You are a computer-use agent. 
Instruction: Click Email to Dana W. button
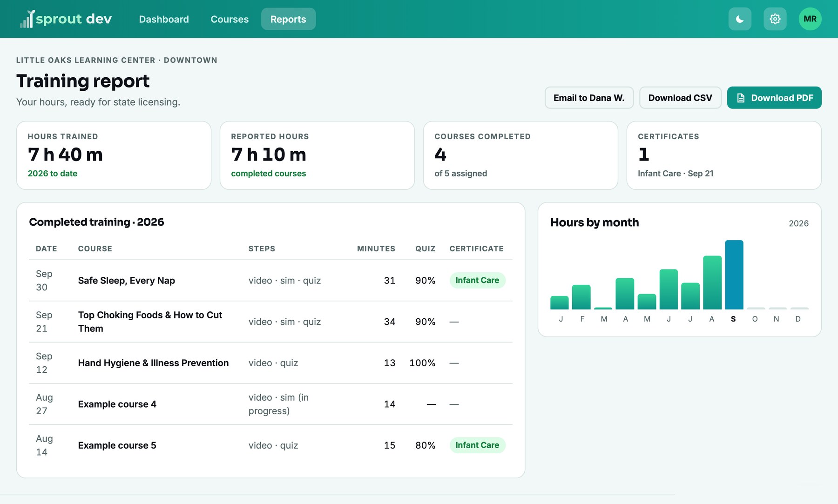click(589, 98)
